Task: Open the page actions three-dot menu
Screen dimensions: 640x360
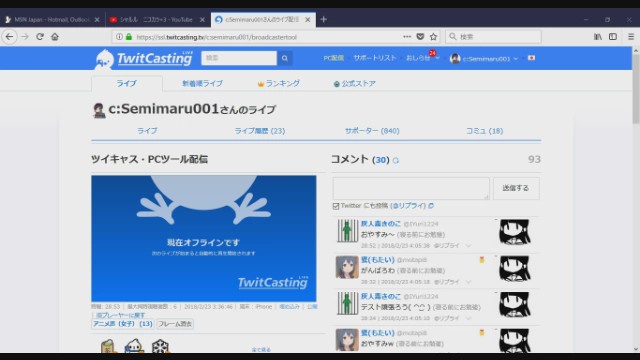Action: point(407,37)
